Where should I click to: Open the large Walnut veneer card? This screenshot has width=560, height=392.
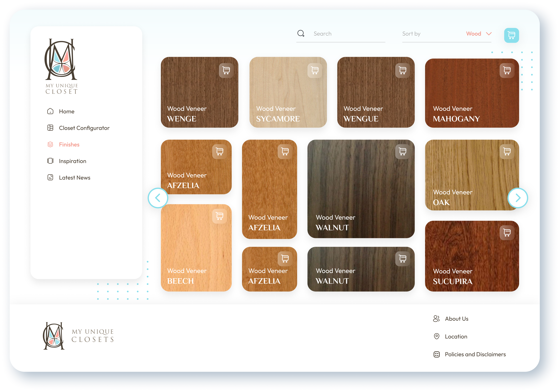point(361,189)
